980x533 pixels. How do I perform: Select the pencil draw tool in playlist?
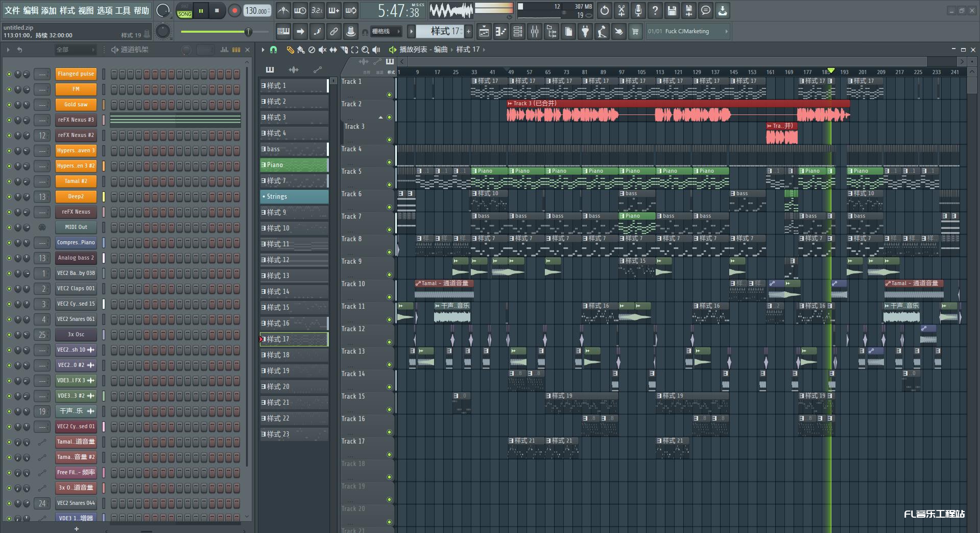pyautogui.click(x=290, y=50)
